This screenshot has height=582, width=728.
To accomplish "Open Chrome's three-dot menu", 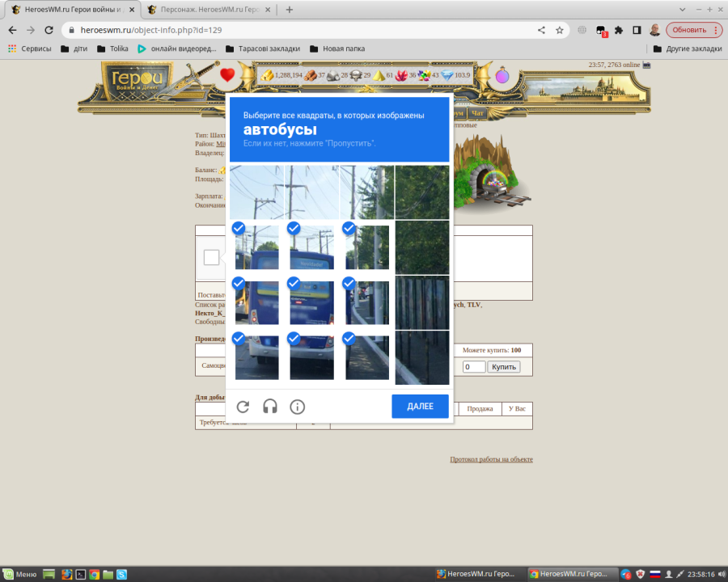I will pyautogui.click(x=716, y=30).
